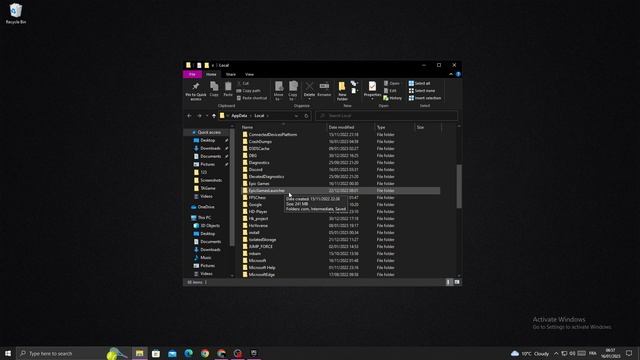640x360 pixels.
Task: Show file History
Action: tap(393, 98)
